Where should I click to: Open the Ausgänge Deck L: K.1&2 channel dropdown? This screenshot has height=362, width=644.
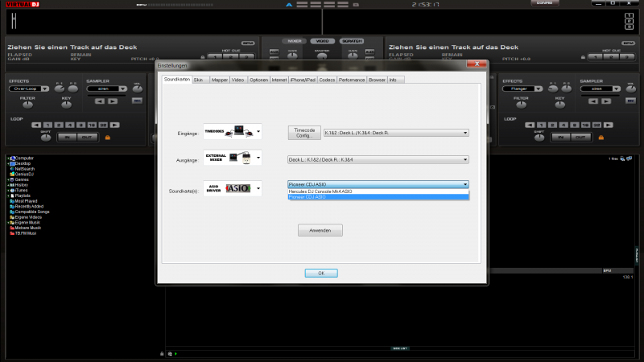click(x=378, y=159)
